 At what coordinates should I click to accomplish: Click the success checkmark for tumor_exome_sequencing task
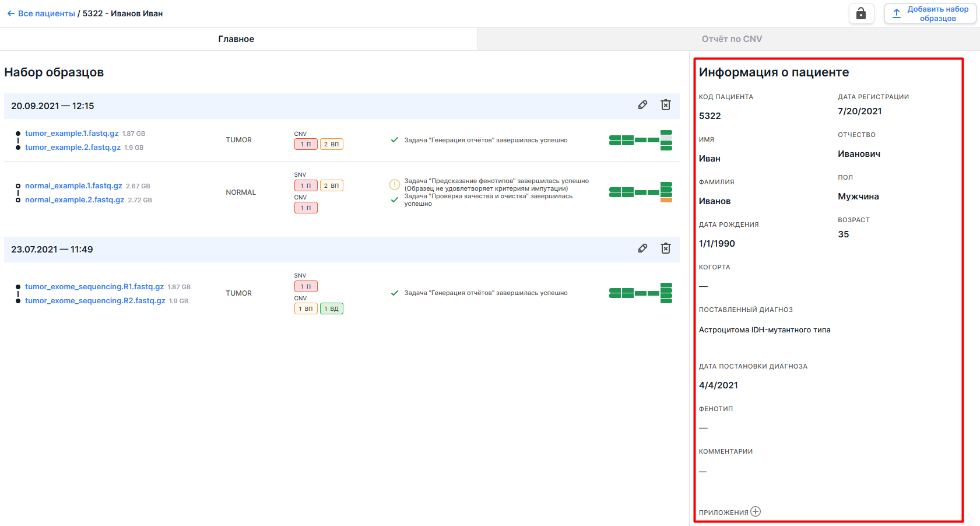(x=395, y=293)
